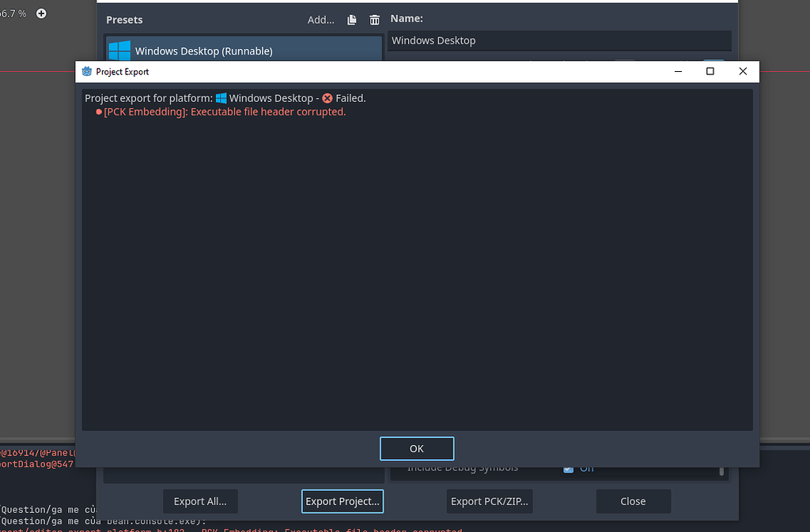Viewport: 810px width, 532px height.
Task: Click the Windows logo icon on the preset row
Action: coord(120,51)
